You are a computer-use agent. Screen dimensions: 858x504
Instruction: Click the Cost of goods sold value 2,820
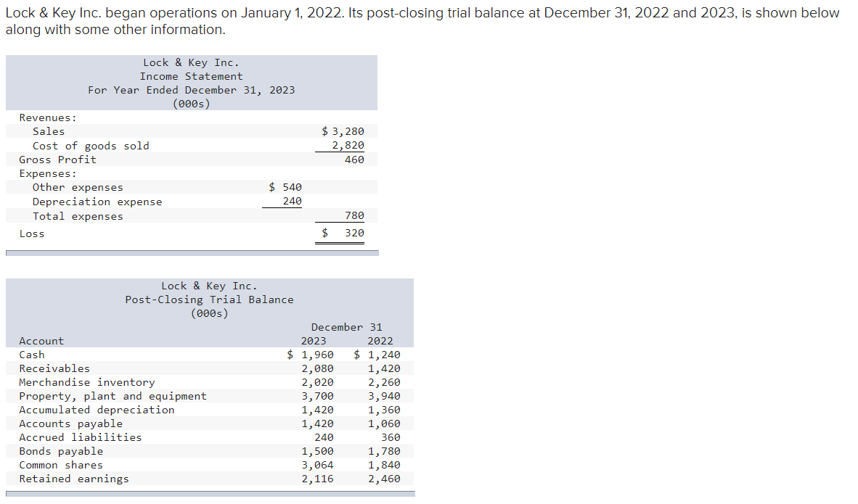[x=348, y=146]
